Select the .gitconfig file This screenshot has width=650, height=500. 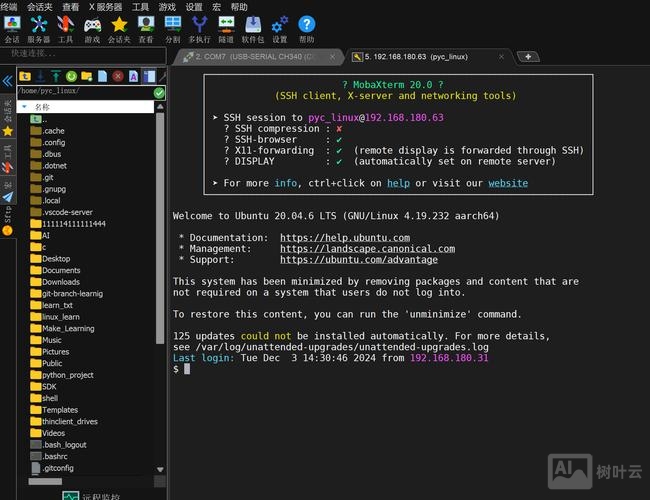(x=52, y=467)
